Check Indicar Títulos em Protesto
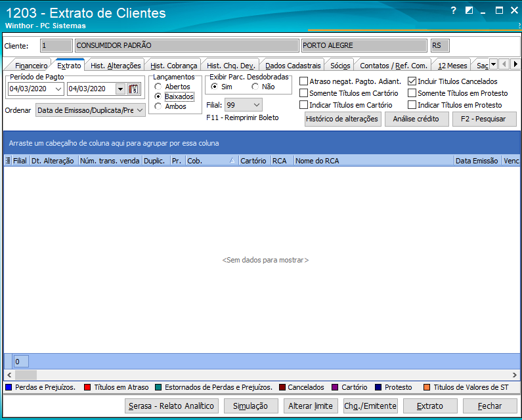The image size is (522, 420). [412, 105]
